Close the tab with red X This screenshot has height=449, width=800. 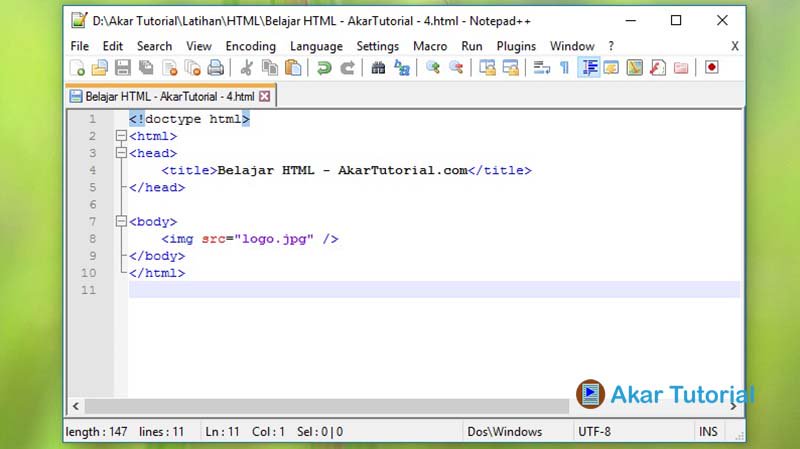coord(264,96)
